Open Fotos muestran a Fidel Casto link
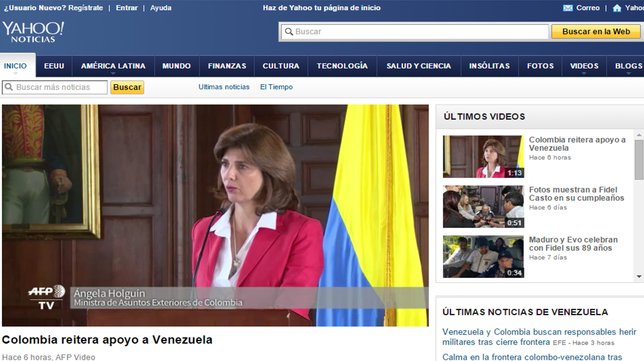This screenshot has width=644, height=361. click(x=577, y=194)
